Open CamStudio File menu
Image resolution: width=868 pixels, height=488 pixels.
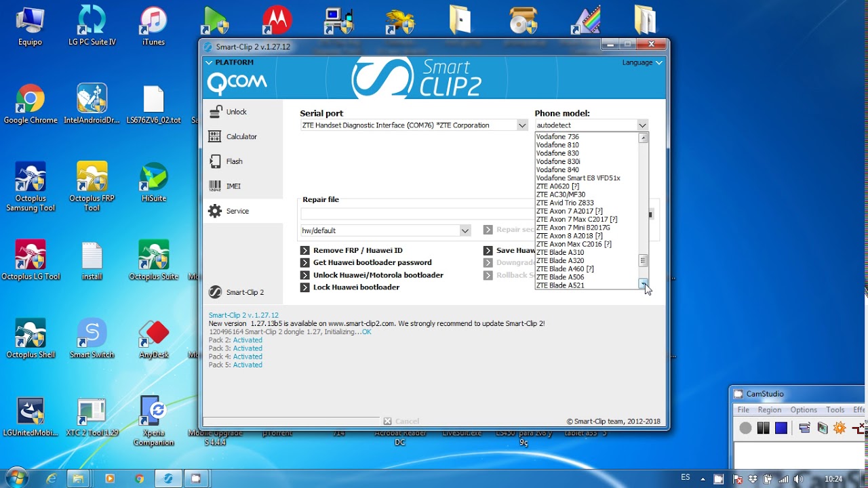click(x=743, y=410)
